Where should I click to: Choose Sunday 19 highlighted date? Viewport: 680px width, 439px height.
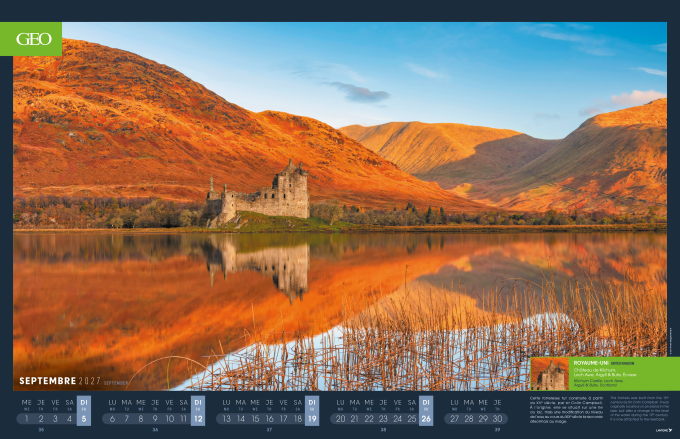[x=312, y=419]
